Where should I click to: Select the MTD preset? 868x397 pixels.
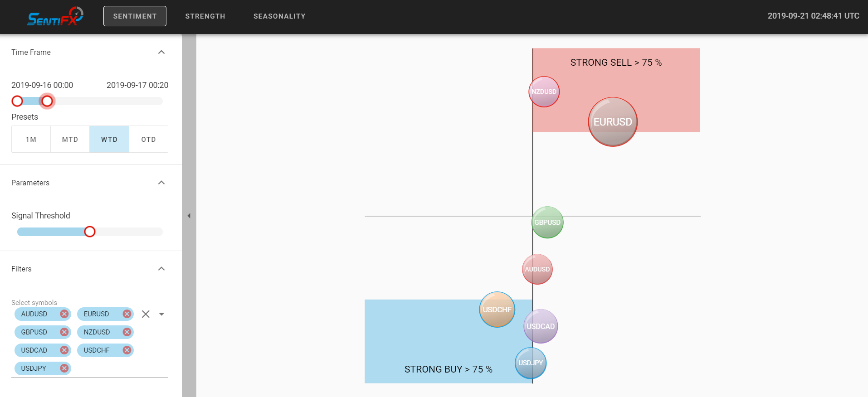[70, 139]
